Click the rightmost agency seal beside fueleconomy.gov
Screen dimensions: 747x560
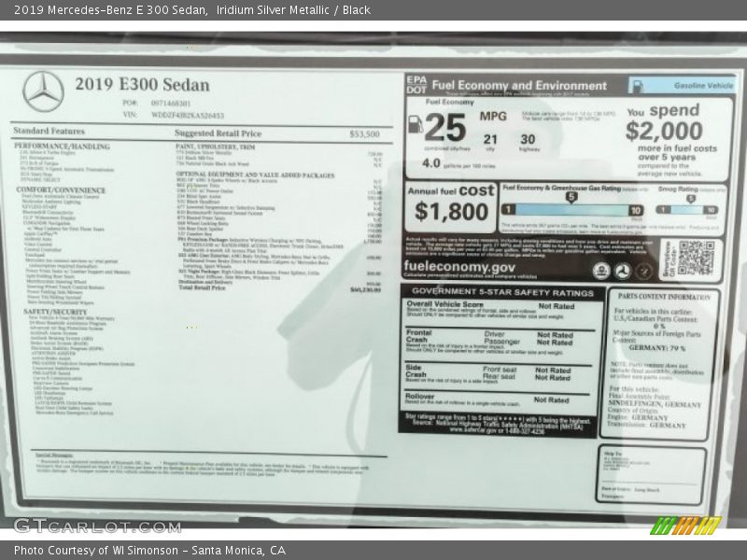coord(643,271)
